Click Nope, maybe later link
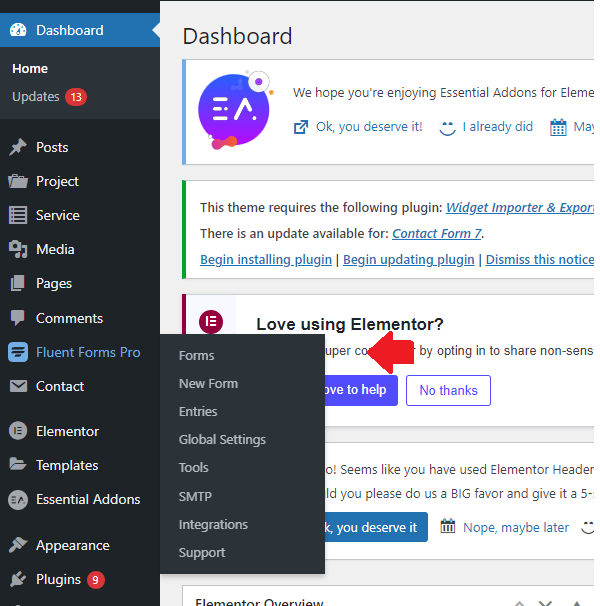 click(x=516, y=528)
